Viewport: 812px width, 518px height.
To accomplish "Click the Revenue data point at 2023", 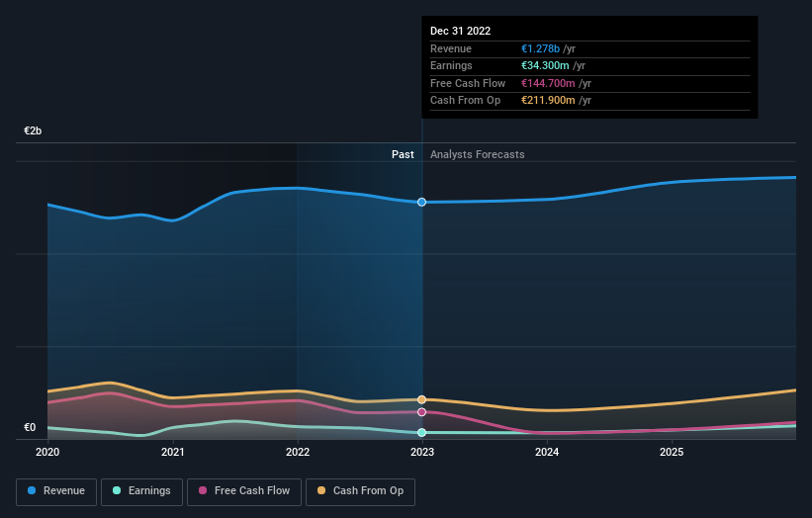I will 422,202.
